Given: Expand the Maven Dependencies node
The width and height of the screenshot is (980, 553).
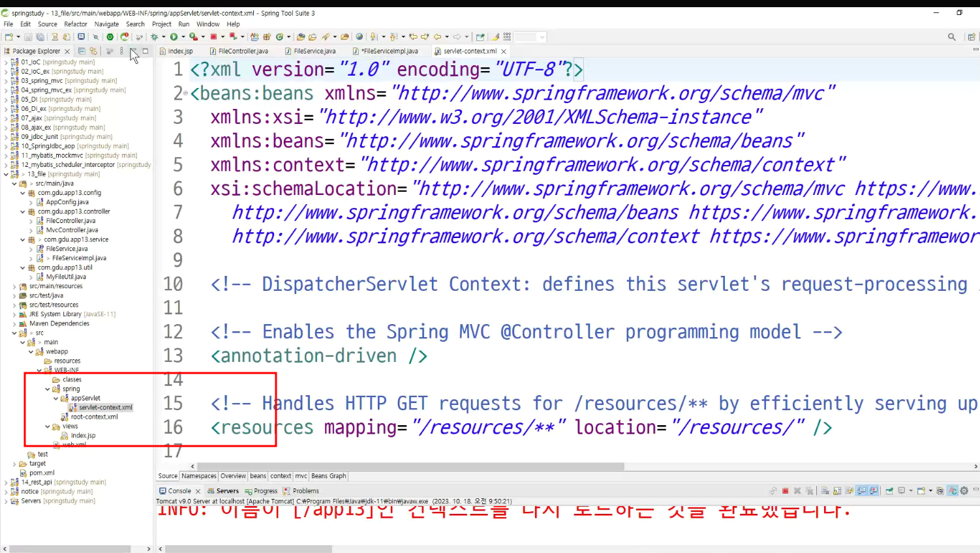Looking at the screenshot, I should click(15, 323).
